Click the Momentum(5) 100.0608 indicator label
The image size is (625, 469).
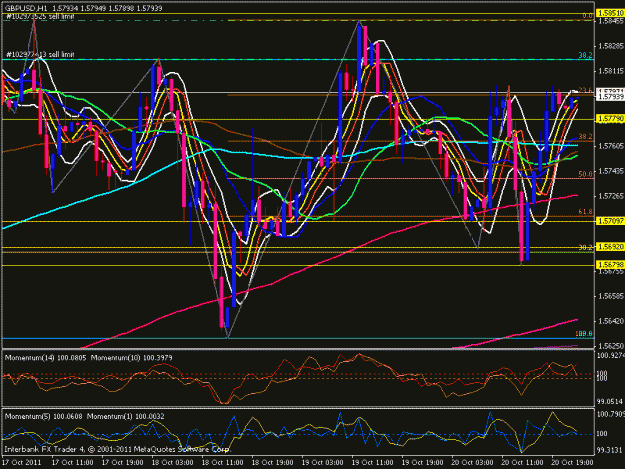coord(43,416)
